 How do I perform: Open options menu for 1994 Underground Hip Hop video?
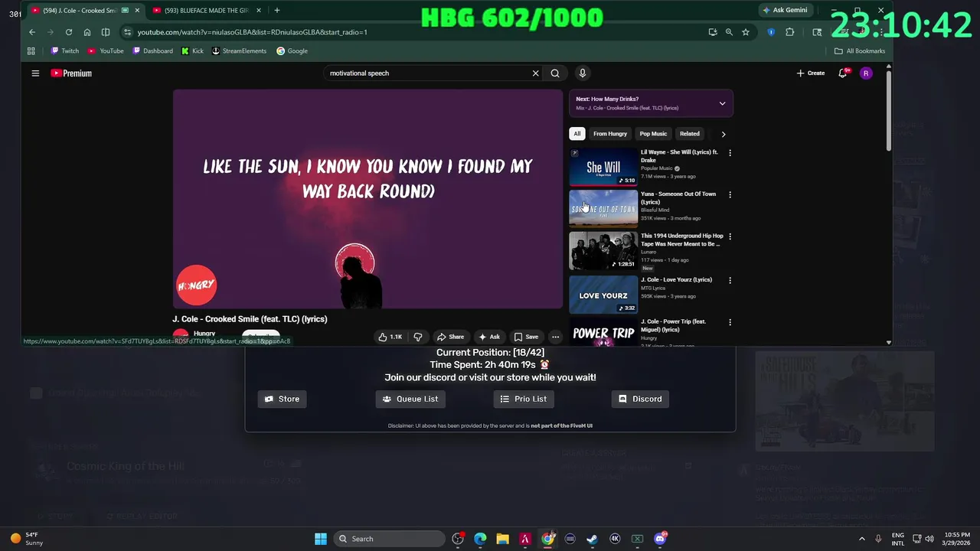[x=730, y=237]
